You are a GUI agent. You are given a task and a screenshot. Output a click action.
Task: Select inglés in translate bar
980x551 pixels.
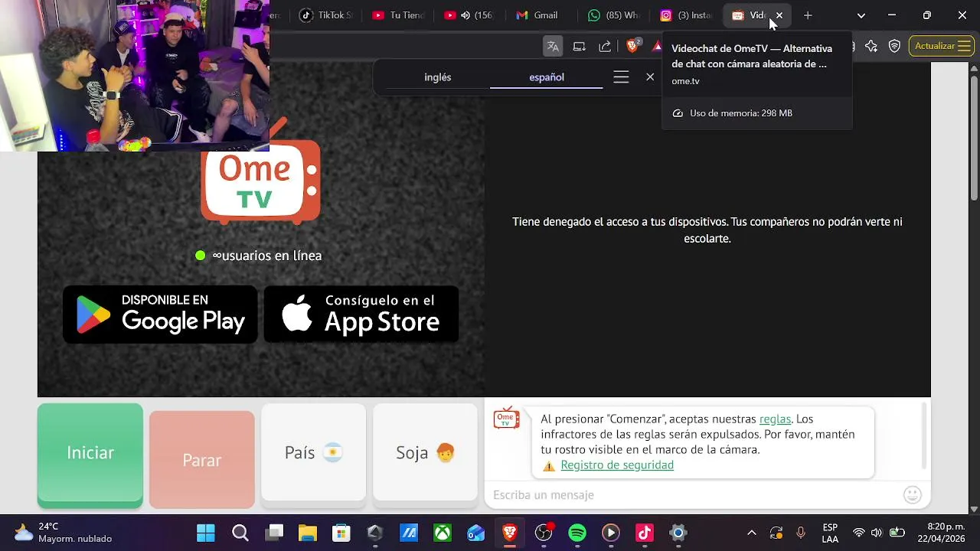[438, 77]
